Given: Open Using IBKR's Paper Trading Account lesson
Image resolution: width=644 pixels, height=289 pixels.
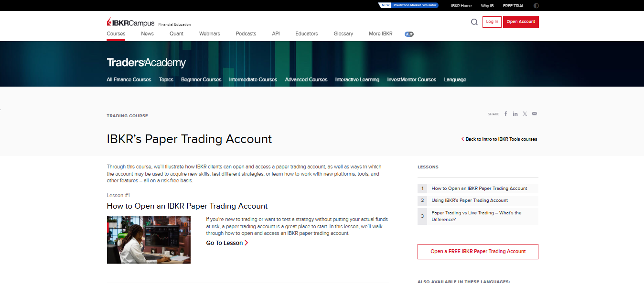Looking at the screenshot, I should point(478,200).
